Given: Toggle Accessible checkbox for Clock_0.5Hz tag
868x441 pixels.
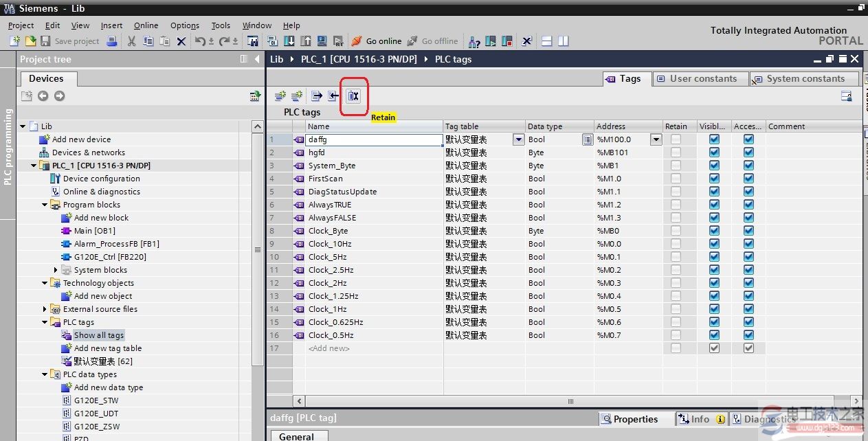Looking at the screenshot, I should [x=748, y=335].
